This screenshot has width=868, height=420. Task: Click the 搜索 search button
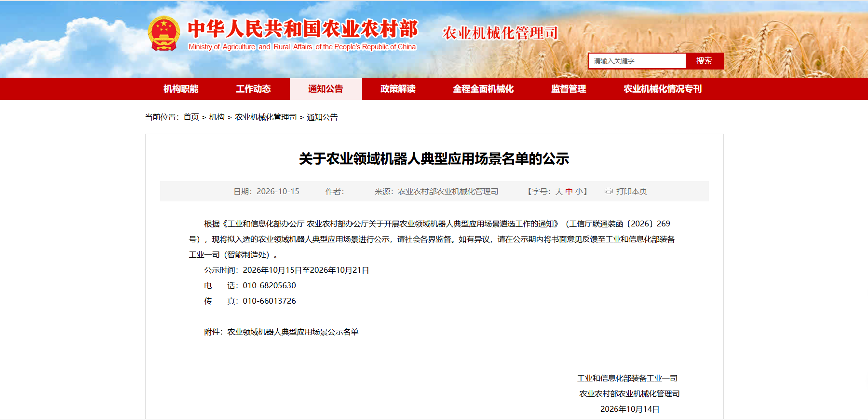pos(704,61)
